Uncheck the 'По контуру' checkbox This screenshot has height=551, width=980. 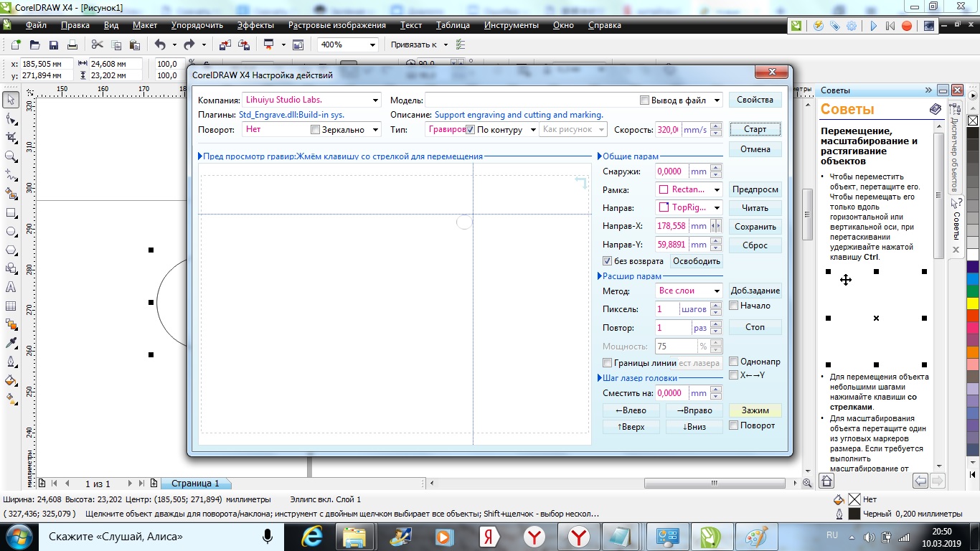point(470,130)
